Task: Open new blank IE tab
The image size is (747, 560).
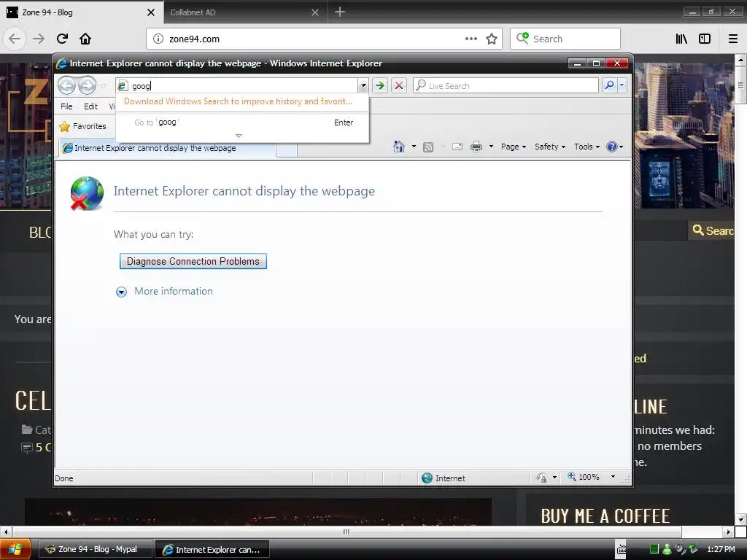Action: tap(287, 149)
